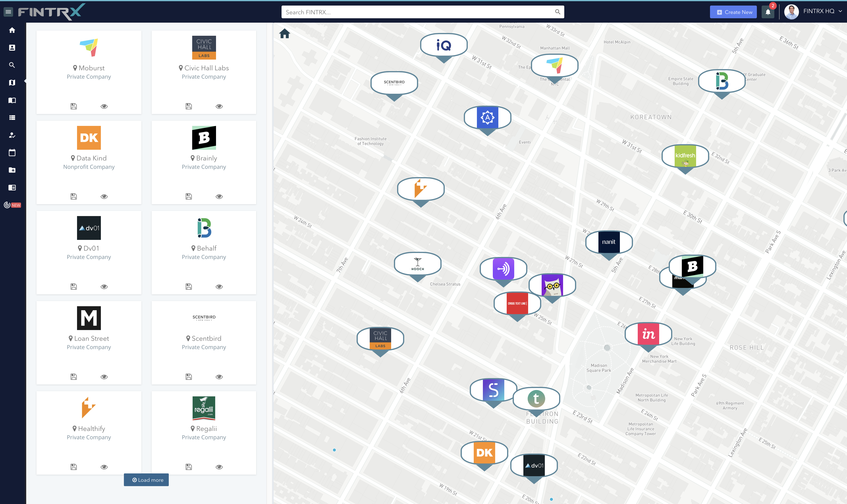
Task: Open the hamburger menu in the header
Action: [x=9, y=12]
